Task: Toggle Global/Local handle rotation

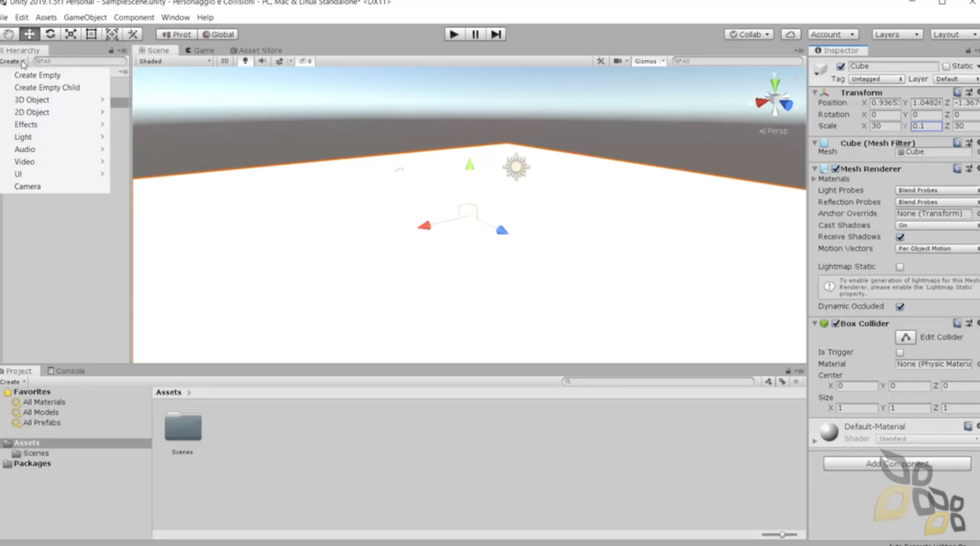Action: click(218, 34)
